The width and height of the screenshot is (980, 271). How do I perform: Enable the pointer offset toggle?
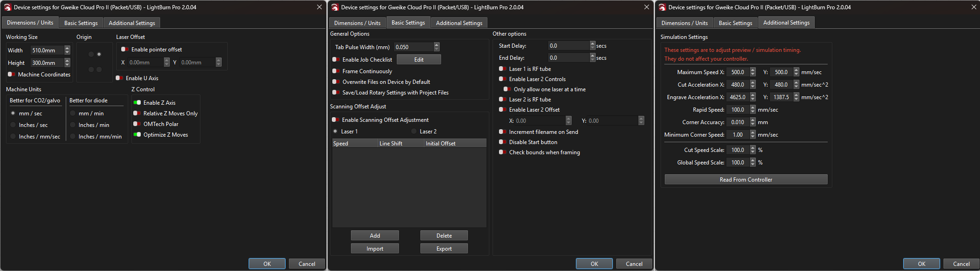point(125,50)
